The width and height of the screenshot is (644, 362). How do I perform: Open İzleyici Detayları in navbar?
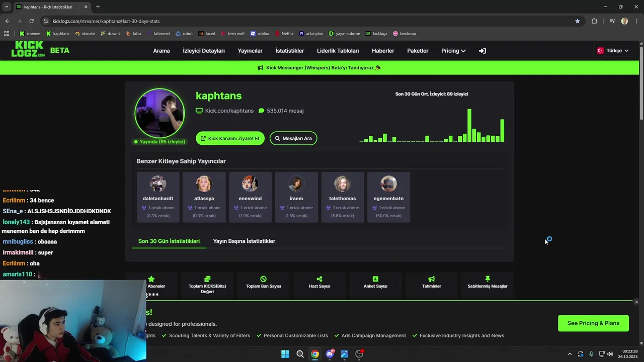coord(204,51)
